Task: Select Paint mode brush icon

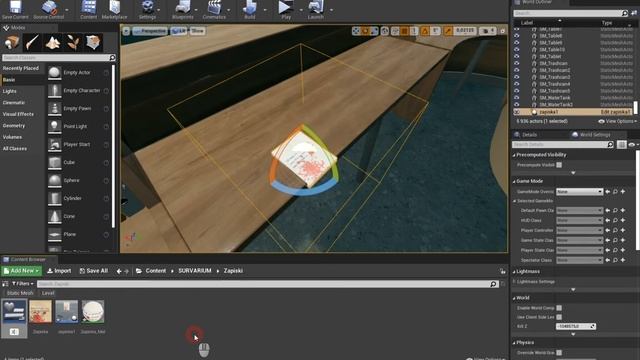Action: pos(32,42)
